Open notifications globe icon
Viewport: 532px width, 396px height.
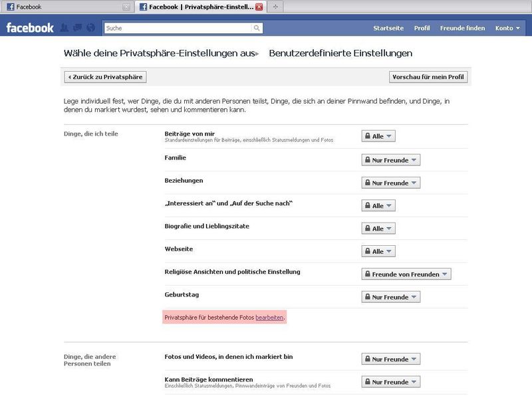[90, 28]
